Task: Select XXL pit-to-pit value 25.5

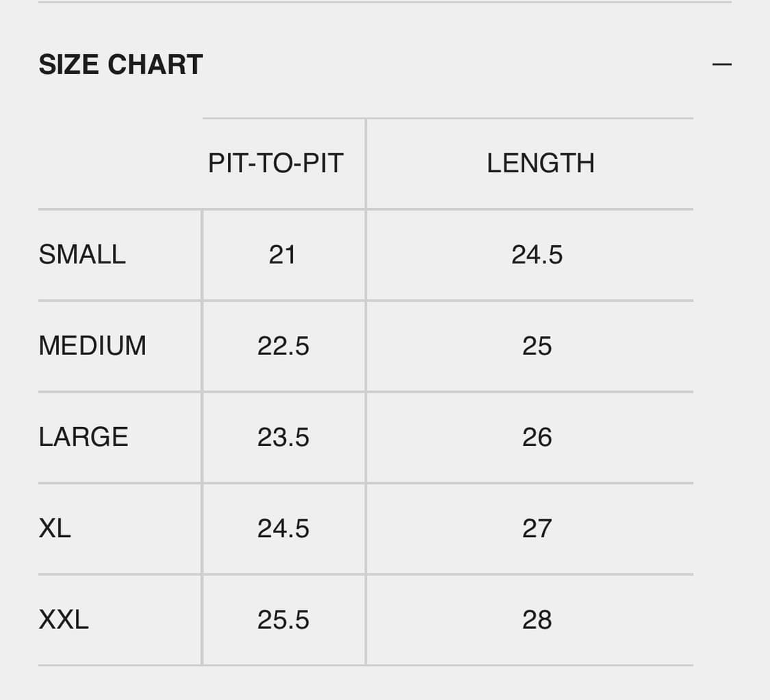Action: [283, 620]
